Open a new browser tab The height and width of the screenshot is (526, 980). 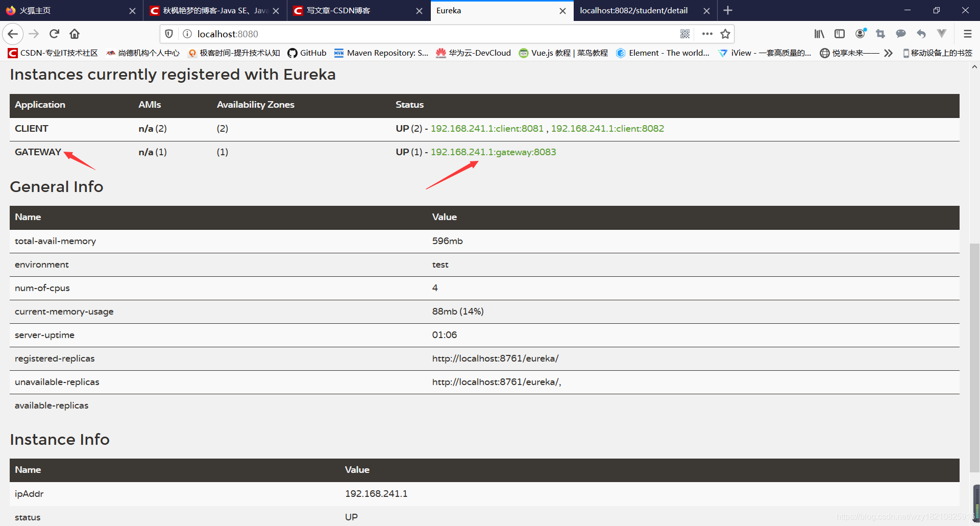(x=728, y=10)
